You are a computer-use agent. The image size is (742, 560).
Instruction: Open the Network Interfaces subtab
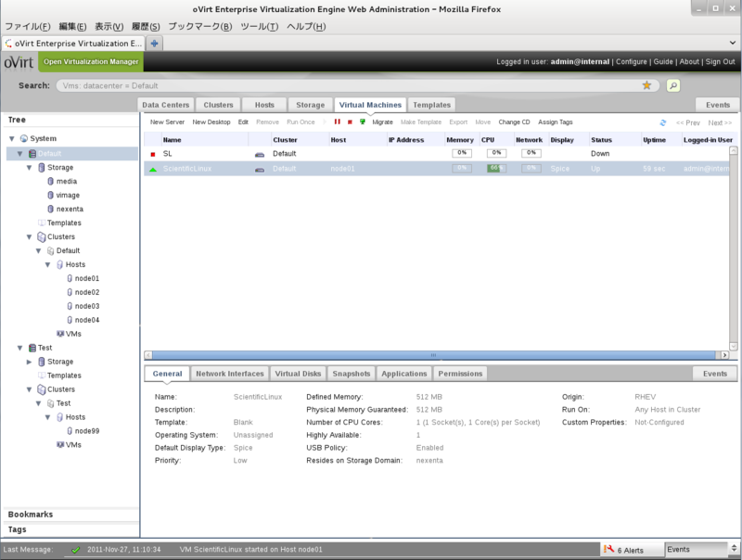click(230, 374)
